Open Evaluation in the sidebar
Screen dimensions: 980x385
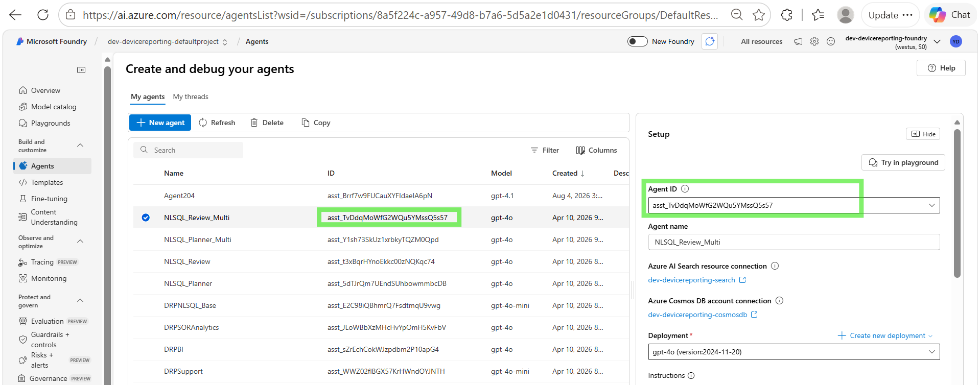click(47, 321)
